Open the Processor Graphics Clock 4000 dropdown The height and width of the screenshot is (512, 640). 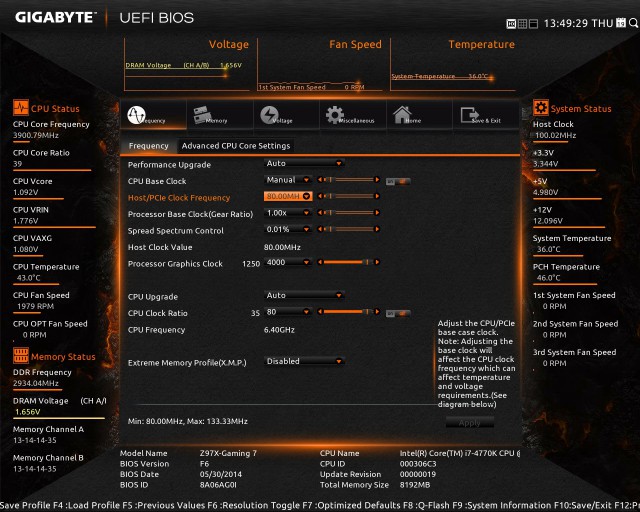pyautogui.click(x=288, y=262)
